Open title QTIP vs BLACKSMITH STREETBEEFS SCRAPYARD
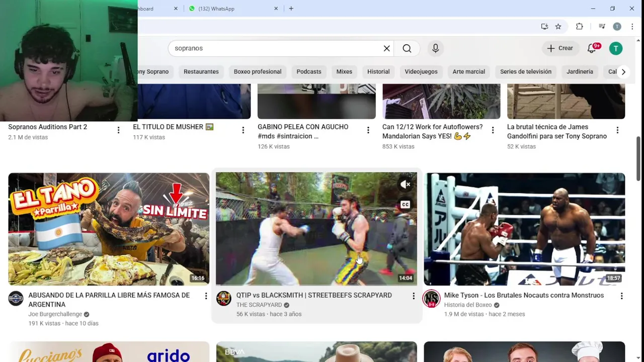This screenshot has width=644, height=362. coord(314,295)
